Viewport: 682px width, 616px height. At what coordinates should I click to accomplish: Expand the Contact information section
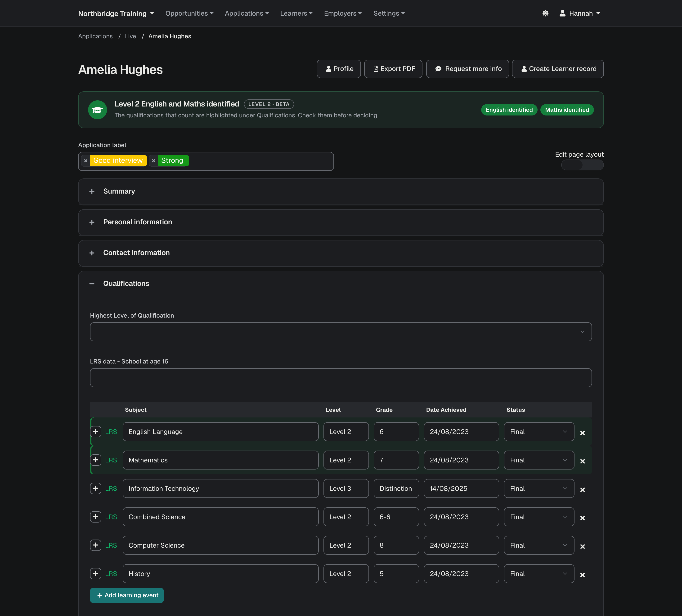341,253
